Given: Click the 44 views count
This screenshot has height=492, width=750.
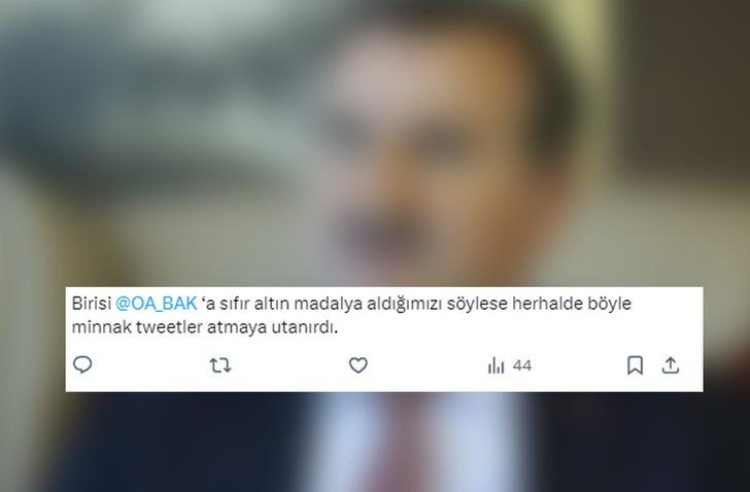Looking at the screenshot, I should coord(522,366).
